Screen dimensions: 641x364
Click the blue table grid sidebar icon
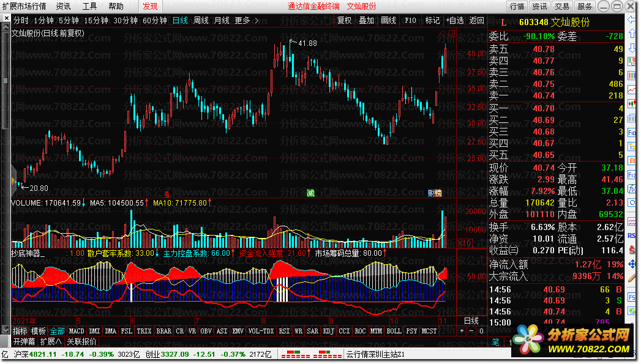632,75
